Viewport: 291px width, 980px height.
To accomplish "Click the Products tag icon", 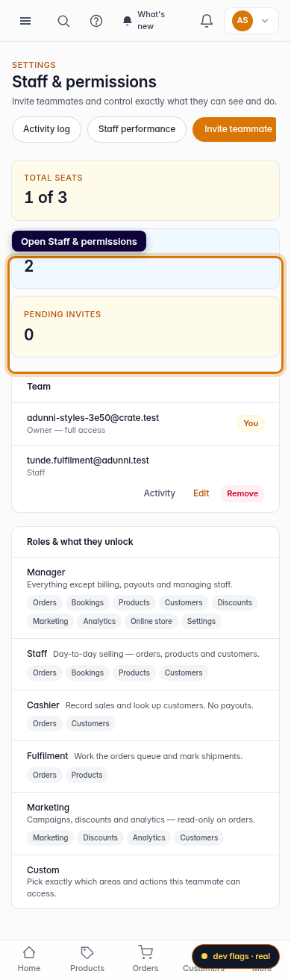I will click(x=87, y=952).
